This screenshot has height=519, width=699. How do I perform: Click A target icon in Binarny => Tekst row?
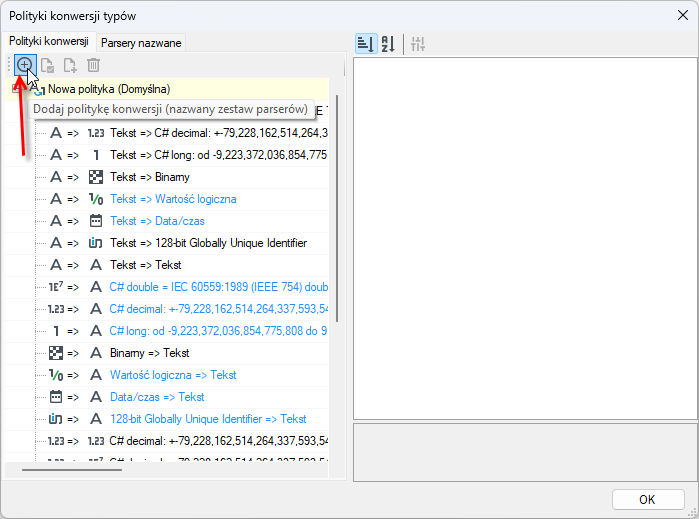[x=96, y=353]
